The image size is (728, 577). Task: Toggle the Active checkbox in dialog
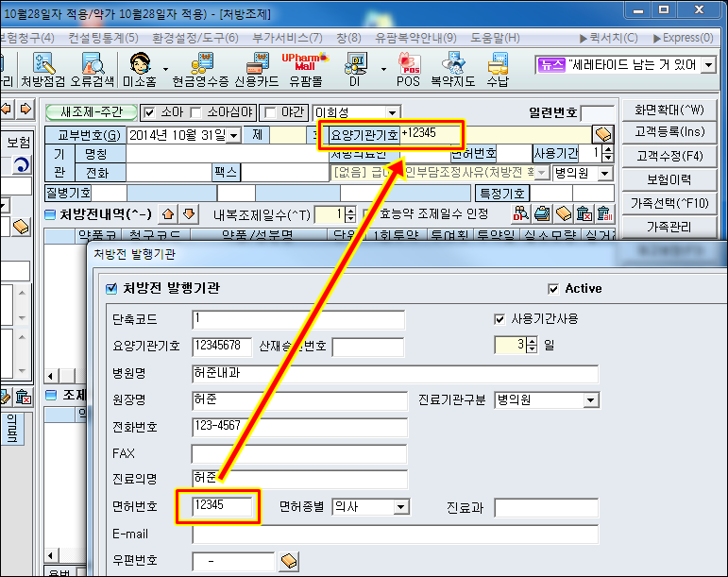553,289
